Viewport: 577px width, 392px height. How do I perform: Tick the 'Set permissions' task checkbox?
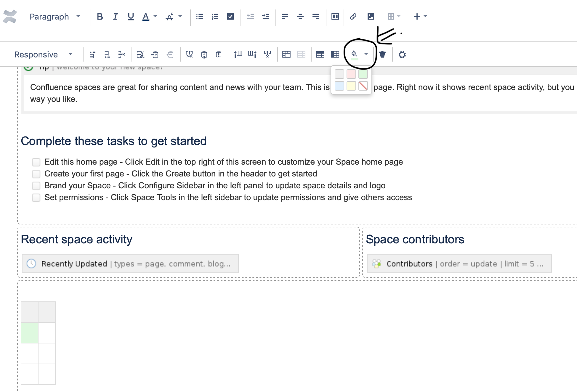pos(36,197)
